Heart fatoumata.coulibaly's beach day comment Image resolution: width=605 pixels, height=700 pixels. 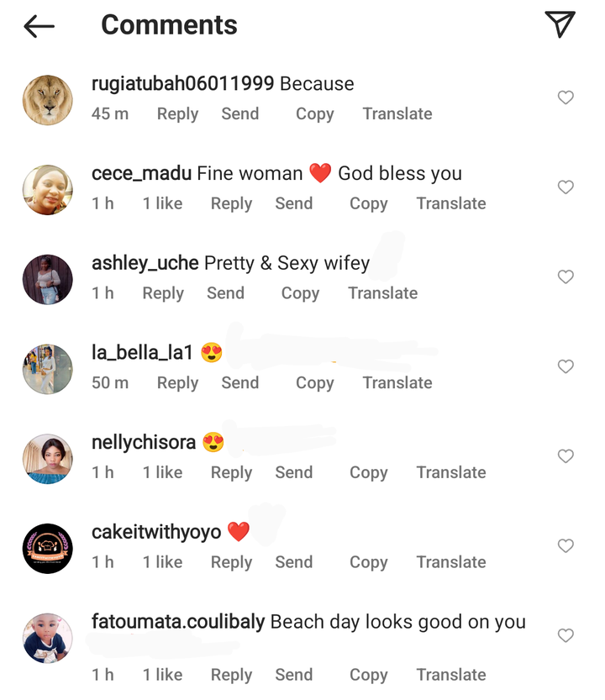point(566,635)
